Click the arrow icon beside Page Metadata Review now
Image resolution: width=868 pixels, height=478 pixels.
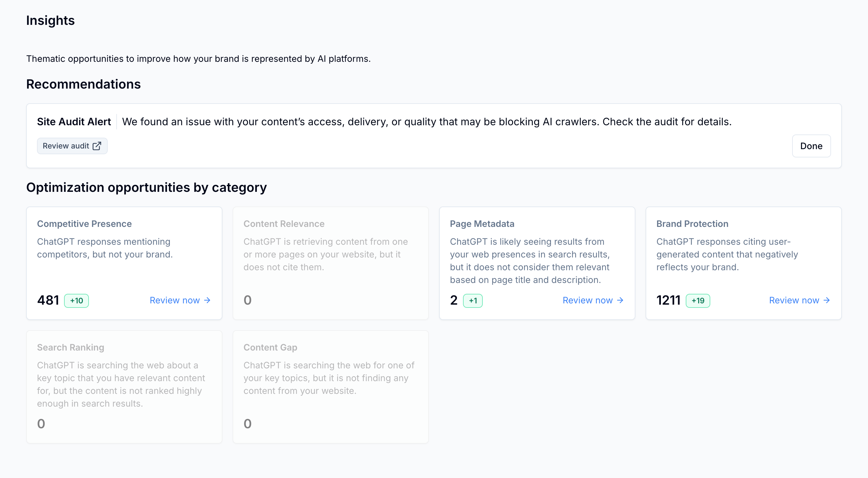pyautogui.click(x=620, y=300)
